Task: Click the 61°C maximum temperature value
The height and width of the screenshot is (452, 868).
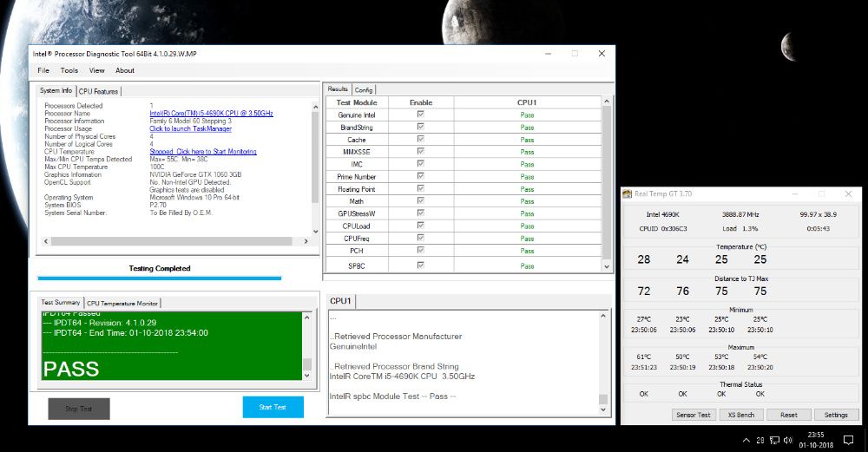Action: (x=644, y=357)
